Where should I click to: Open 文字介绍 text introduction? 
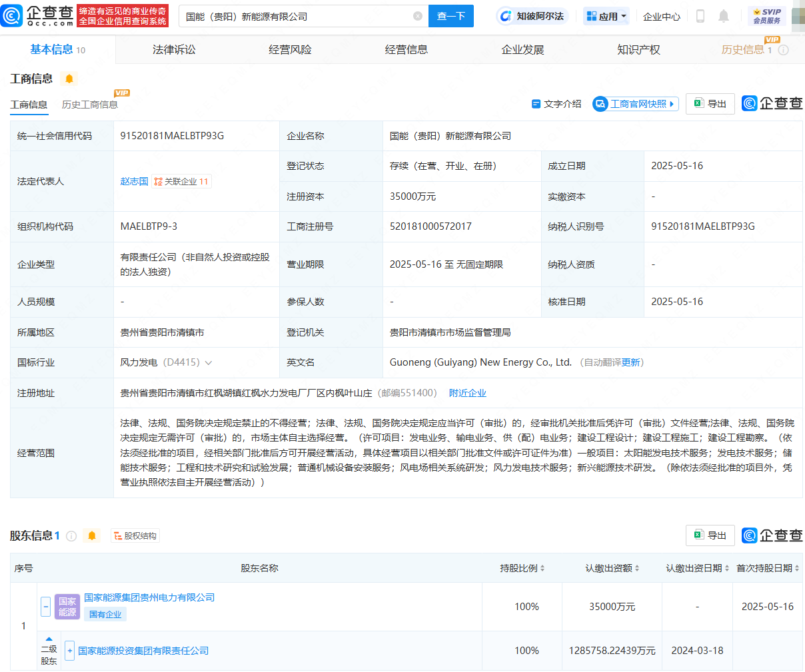click(x=556, y=104)
